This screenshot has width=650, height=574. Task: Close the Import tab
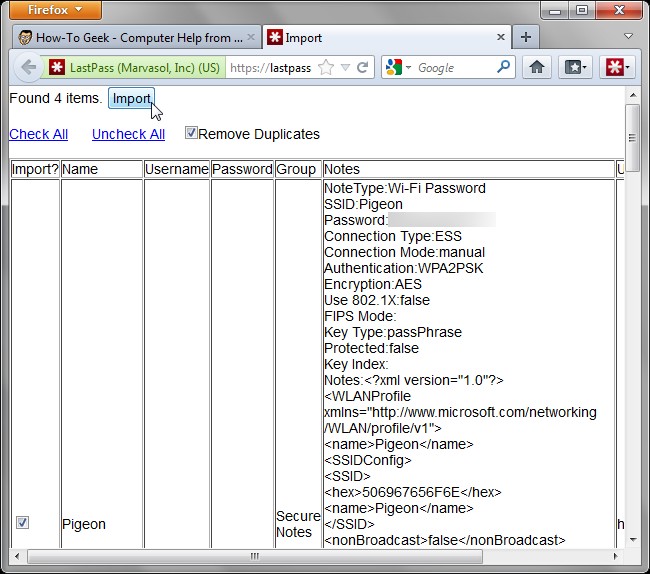pos(501,37)
